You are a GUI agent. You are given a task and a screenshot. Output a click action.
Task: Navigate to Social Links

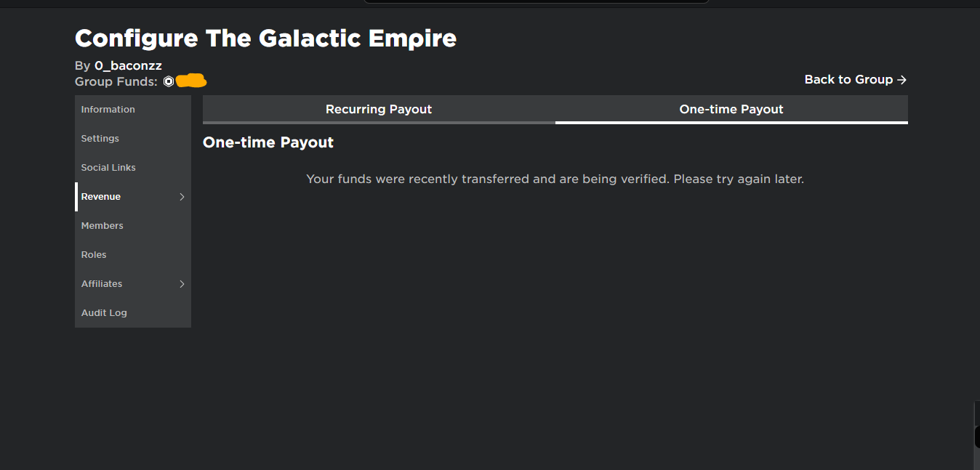(108, 168)
